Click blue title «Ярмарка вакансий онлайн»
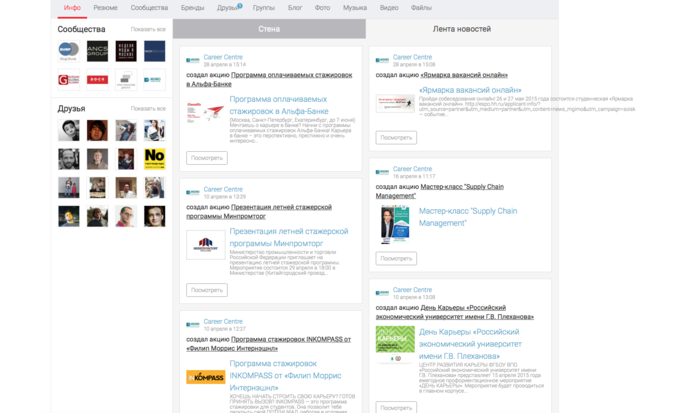 (470, 90)
